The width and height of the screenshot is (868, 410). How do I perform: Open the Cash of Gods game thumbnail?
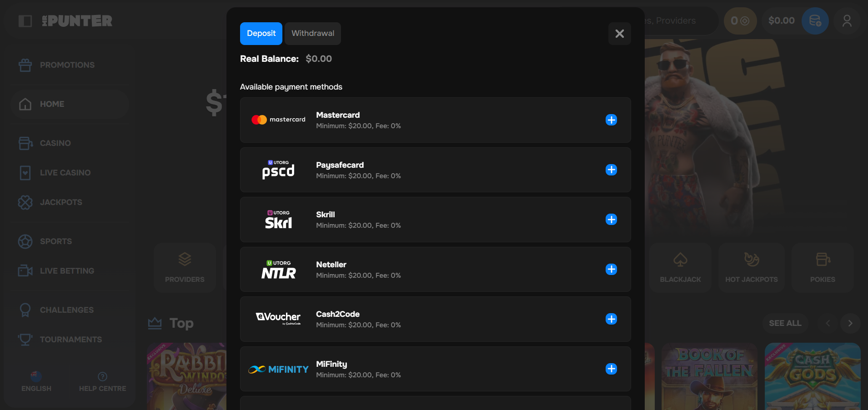tap(812, 375)
